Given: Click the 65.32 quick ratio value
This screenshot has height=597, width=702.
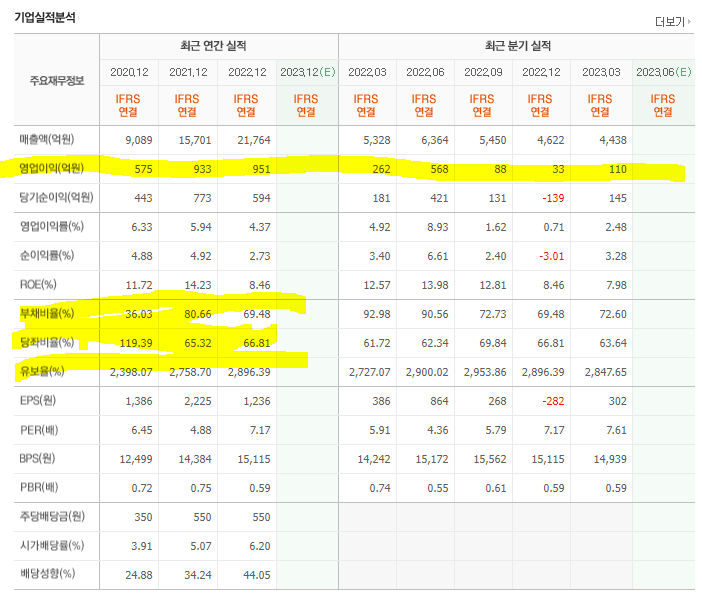Looking at the screenshot, I should point(198,344).
